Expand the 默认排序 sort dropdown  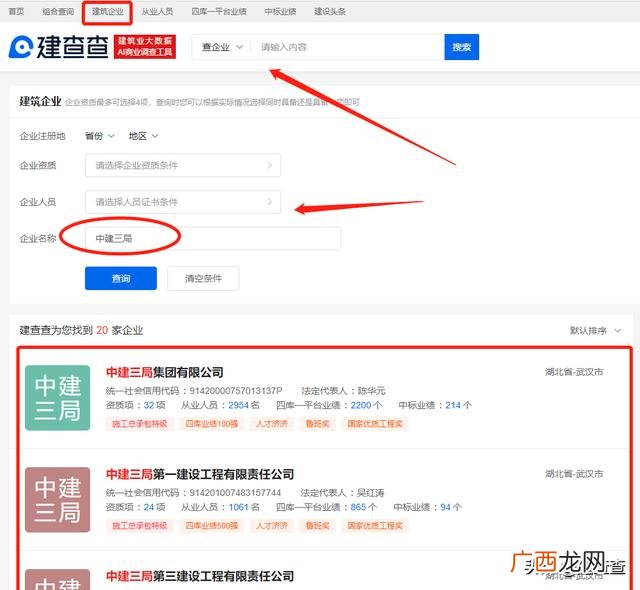[596, 330]
